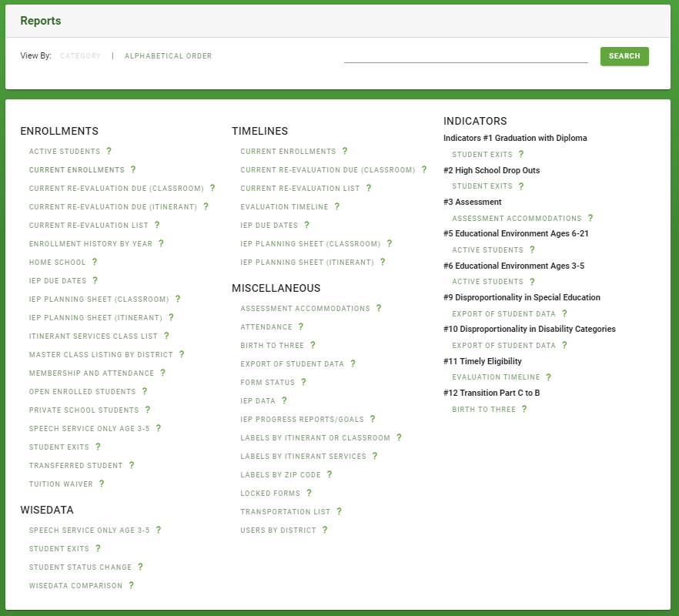Open Student Exits under WISEdata
Image resolution: width=679 pixels, height=616 pixels.
pos(59,549)
